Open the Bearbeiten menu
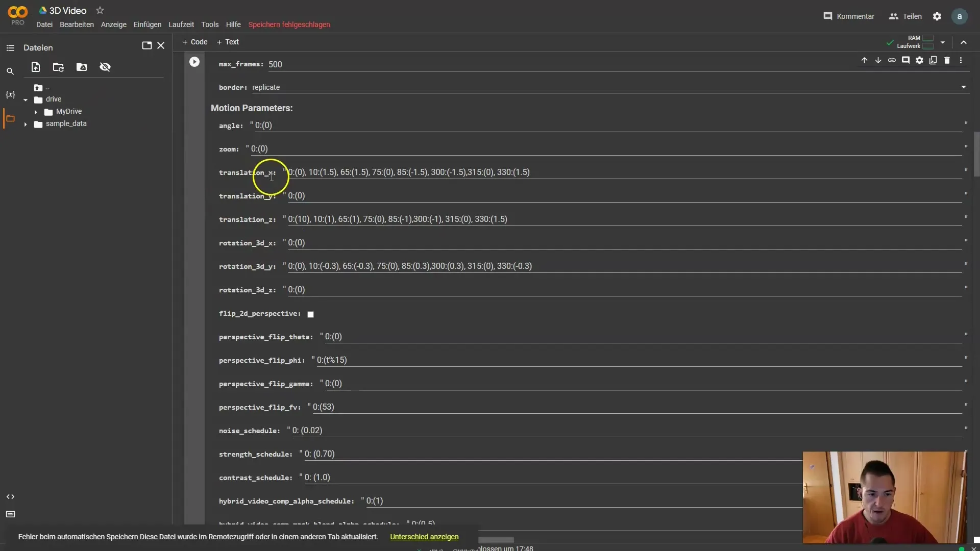This screenshot has height=551, width=980. 77,24
